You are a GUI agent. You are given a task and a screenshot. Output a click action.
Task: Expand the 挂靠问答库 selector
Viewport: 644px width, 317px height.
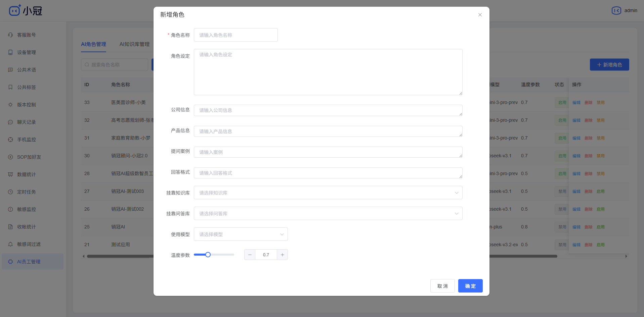[x=328, y=213]
